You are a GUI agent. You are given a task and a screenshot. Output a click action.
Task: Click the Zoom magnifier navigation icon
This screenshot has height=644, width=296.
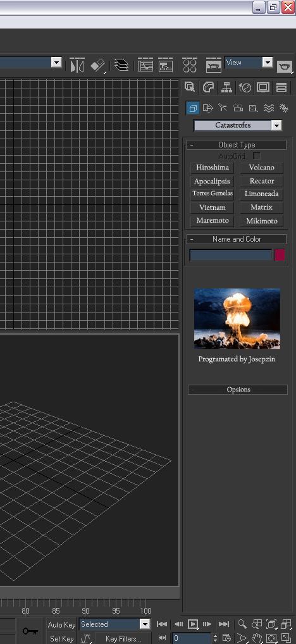point(242,624)
